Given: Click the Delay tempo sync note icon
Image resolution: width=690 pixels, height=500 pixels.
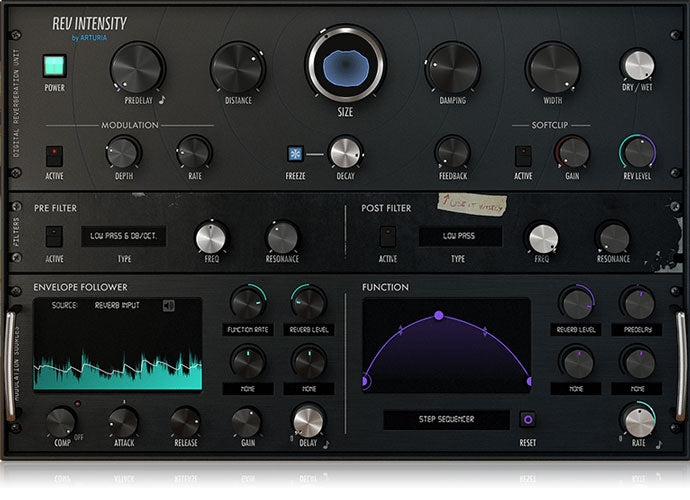Looking at the screenshot, I should coord(326,445).
